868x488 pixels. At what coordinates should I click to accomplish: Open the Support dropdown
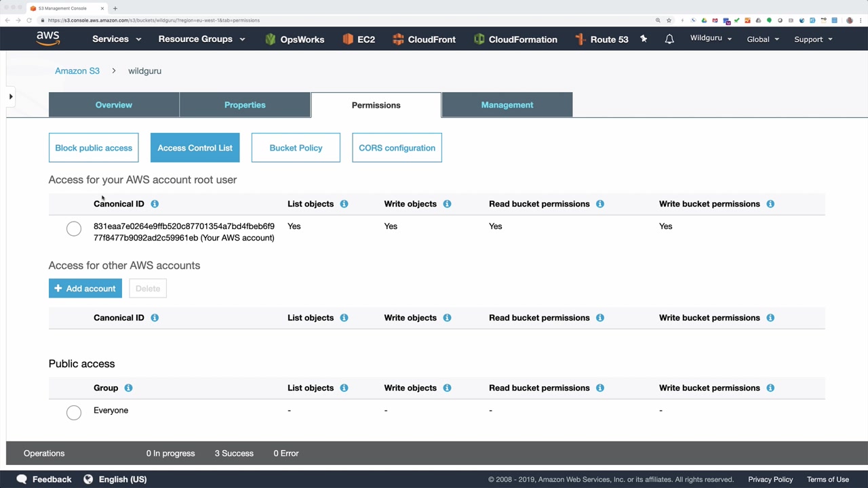pos(813,39)
